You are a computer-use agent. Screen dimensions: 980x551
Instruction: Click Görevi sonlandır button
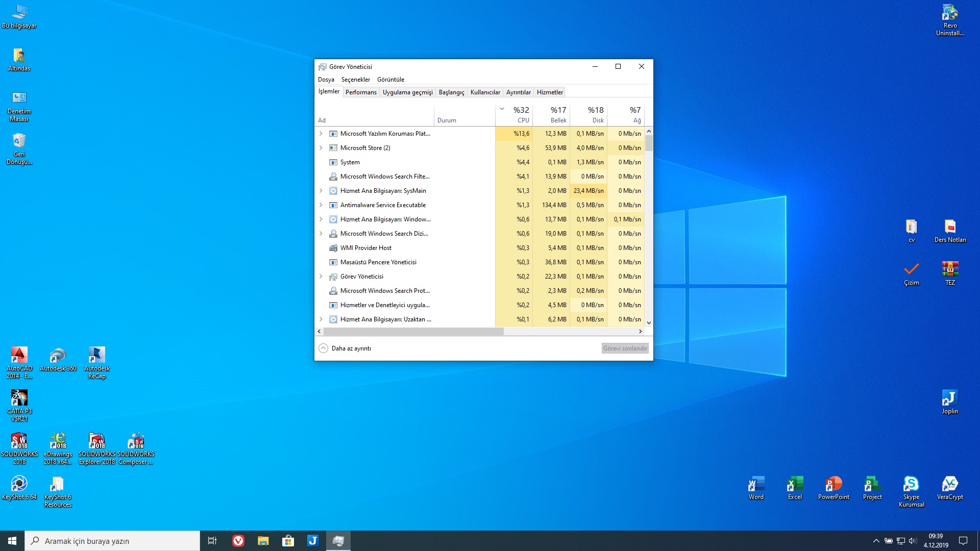point(625,348)
